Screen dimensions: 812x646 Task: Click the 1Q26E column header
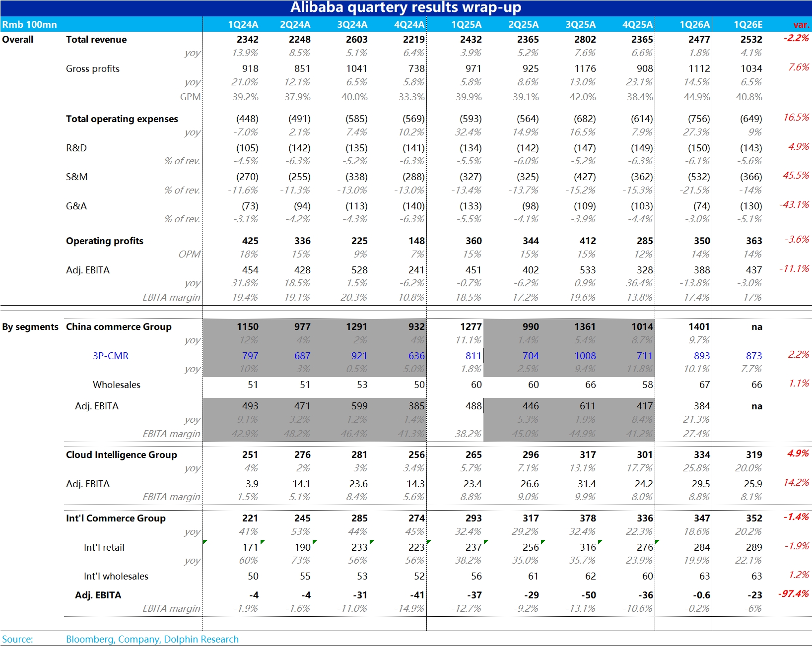point(747,24)
